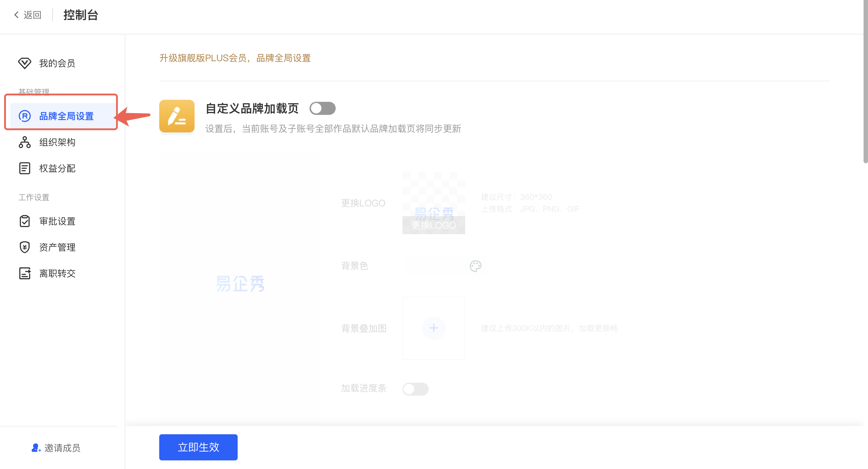Click the invite member person icon

click(x=36, y=448)
